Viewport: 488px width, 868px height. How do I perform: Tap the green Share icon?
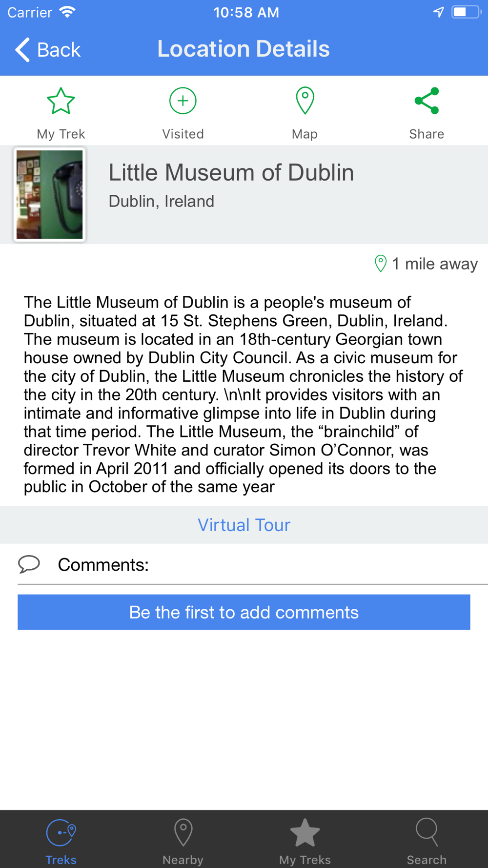pyautogui.click(x=427, y=101)
